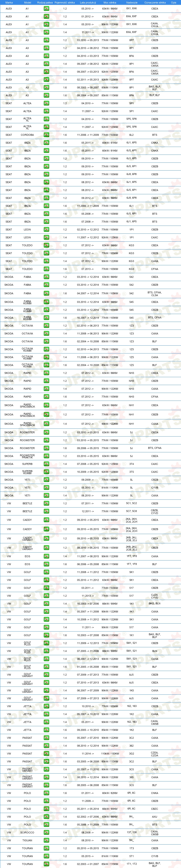Click fuel icon in VW POLO CBZC row
The width and height of the screenshot is (181, 868).
coord(46,809)
